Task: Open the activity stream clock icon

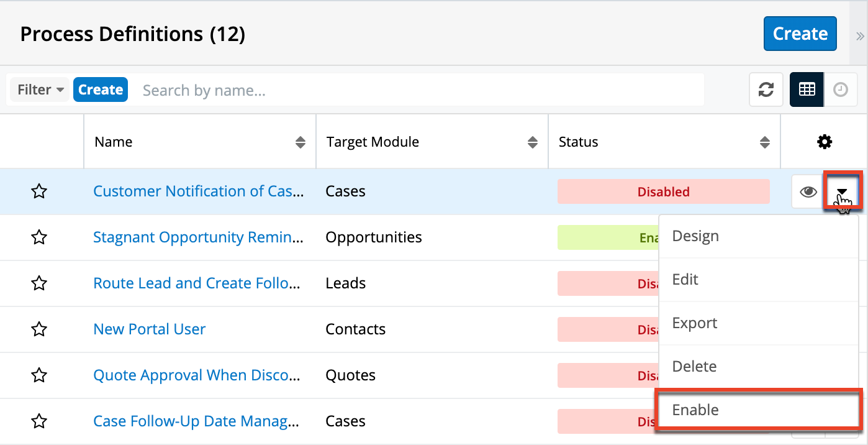Action: (x=840, y=89)
